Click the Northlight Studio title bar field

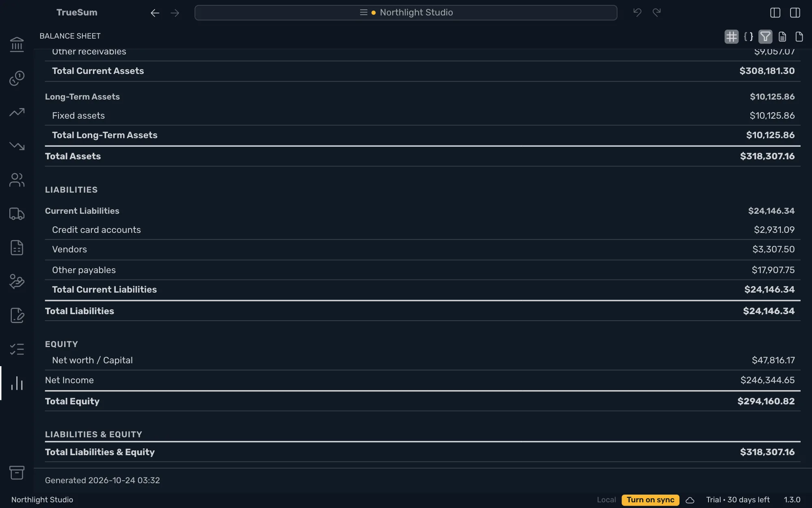click(406, 13)
